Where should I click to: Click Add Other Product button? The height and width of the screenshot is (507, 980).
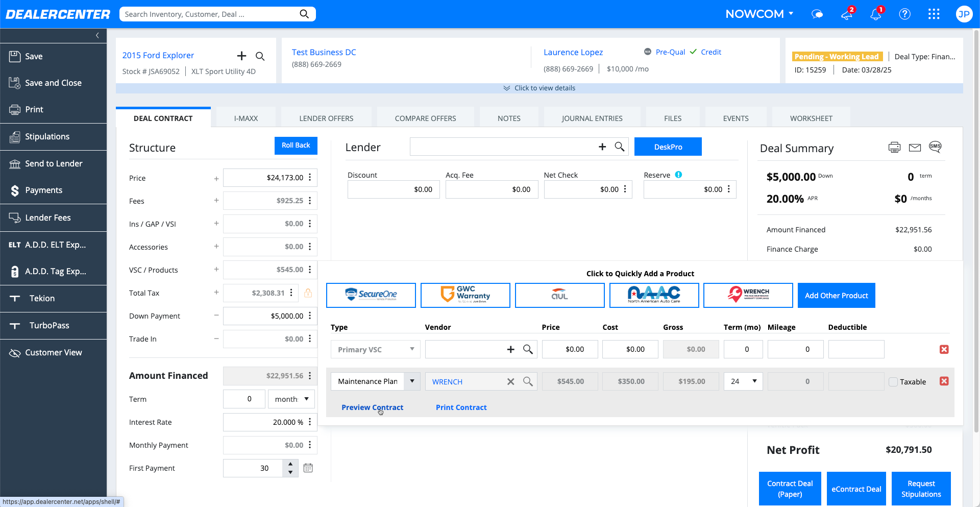point(837,295)
